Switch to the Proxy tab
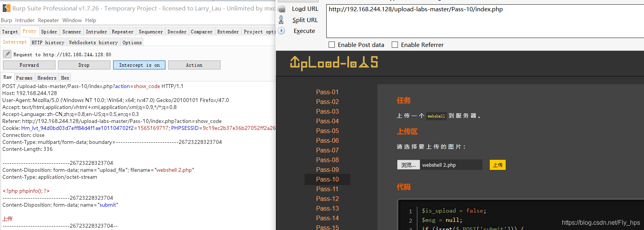644x230 pixels. coord(29,31)
